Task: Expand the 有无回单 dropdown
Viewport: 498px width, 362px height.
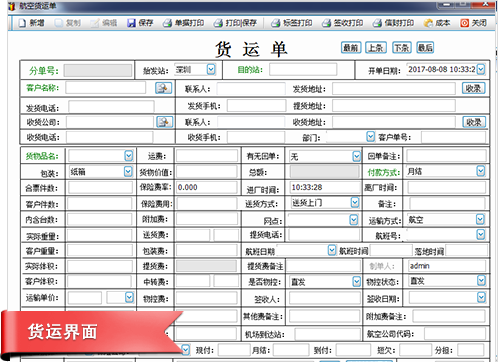Action: pos(357,156)
